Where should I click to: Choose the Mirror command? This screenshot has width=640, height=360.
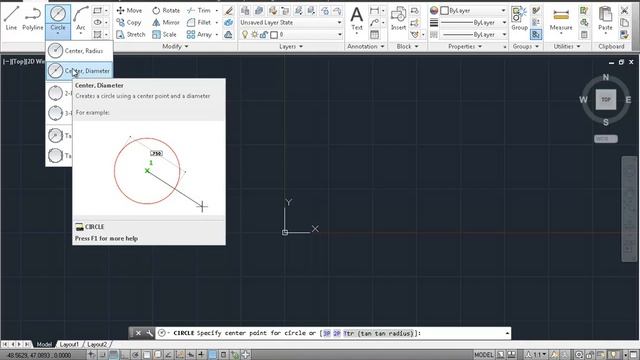click(x=166, y=22)
